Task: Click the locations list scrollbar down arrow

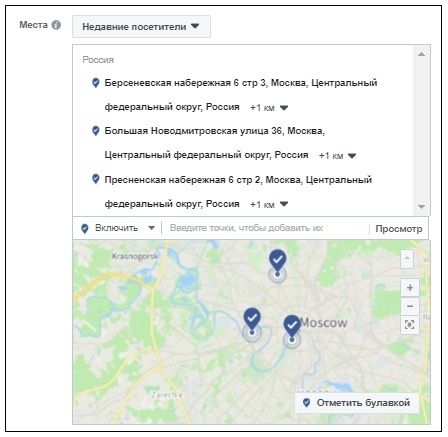Action: coord(421,207)
